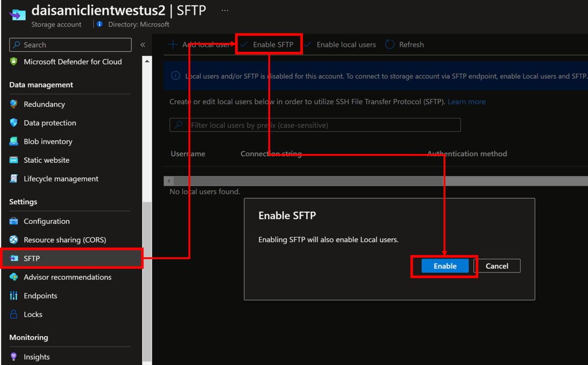The width and height of the screenshot is (588, 365).
Task: Click the Connection string column header
Action: click(271, 153)
